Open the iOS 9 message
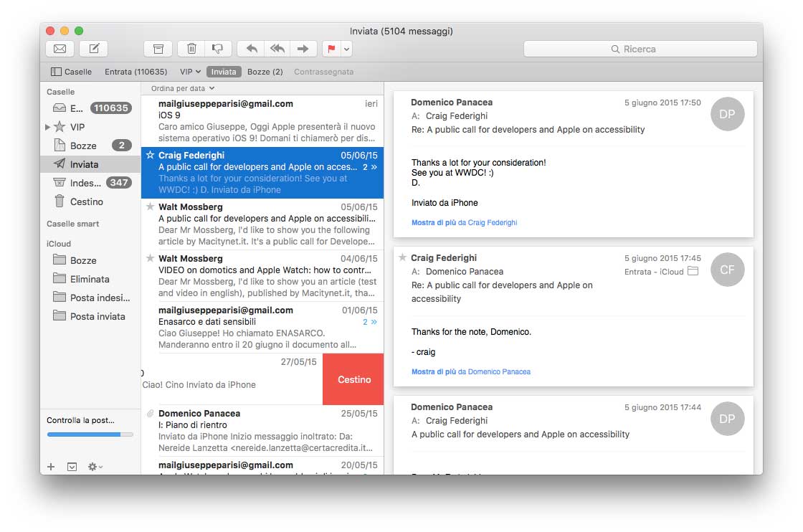 click(x=262, y=121)
